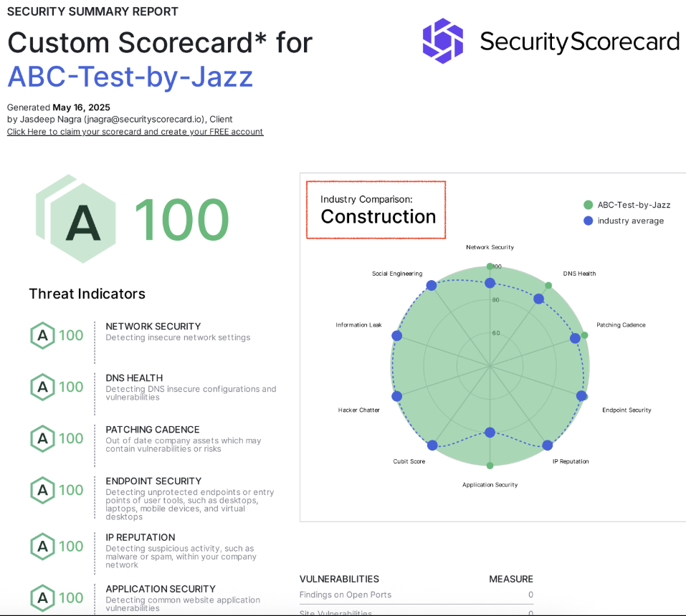Click the Endpoint Security radar axis label
The width and height of the screenshot is (686, 616).
click(627, 410)
